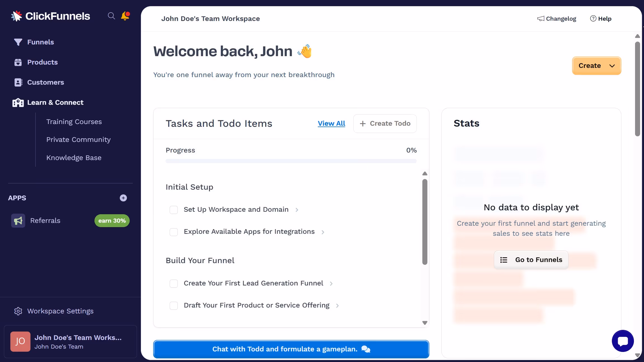644x362 pixels.
Task: Click the View All link
Action: tap(331, 123)
